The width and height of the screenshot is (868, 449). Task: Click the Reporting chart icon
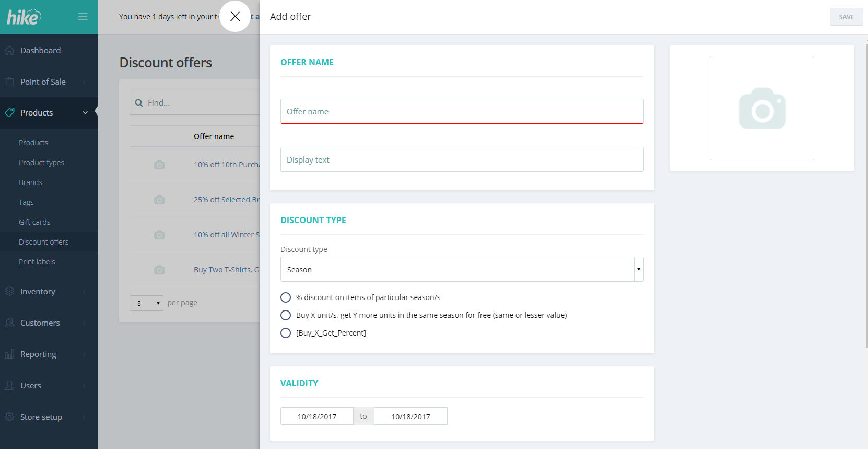click(x=9, y=354)
